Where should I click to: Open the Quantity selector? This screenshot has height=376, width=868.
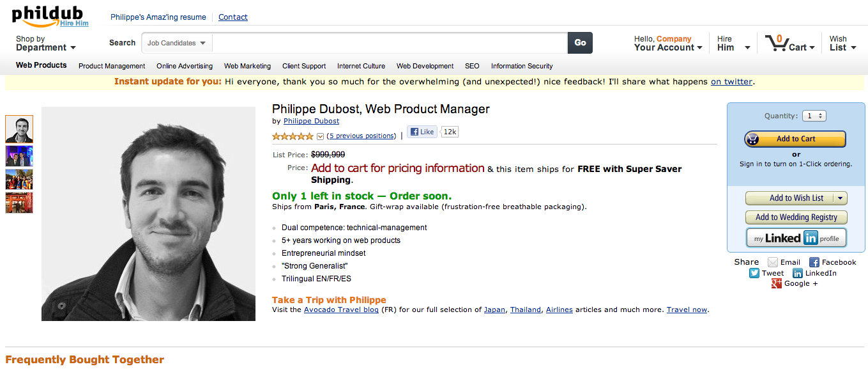tap(814, 116)
